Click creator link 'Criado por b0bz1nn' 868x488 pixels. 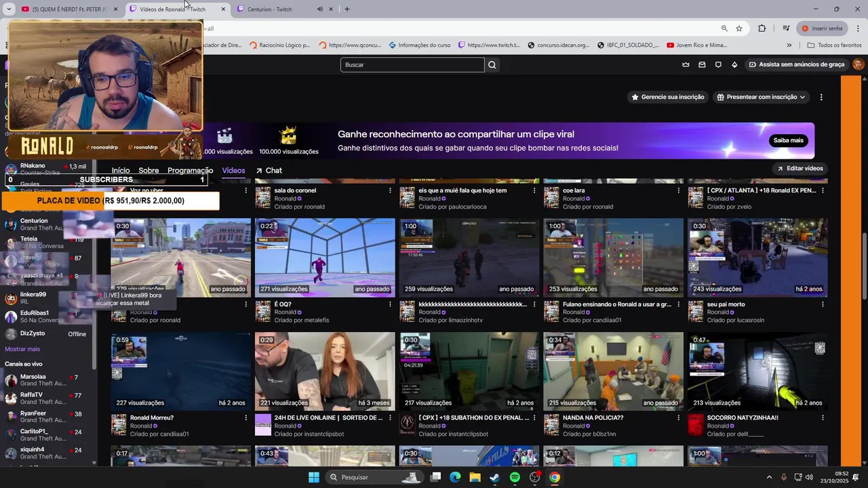pyautogui.click(x=589, y=434)
